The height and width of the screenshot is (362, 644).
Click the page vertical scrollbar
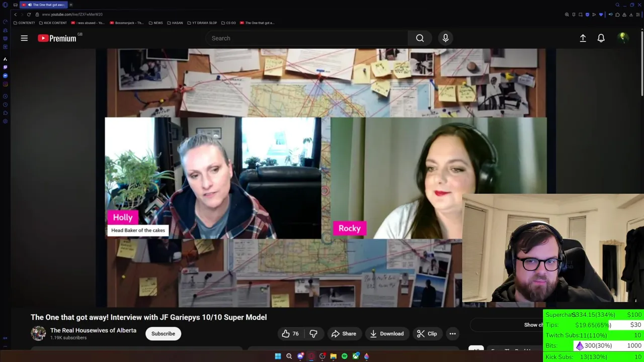(642, 63)
